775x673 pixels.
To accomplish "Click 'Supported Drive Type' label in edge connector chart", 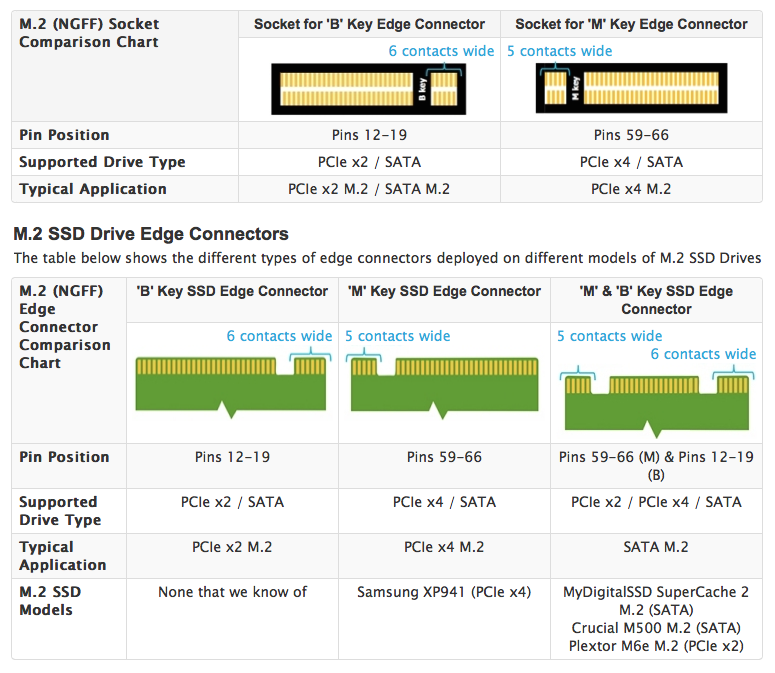I will click(x=60, y=511).
